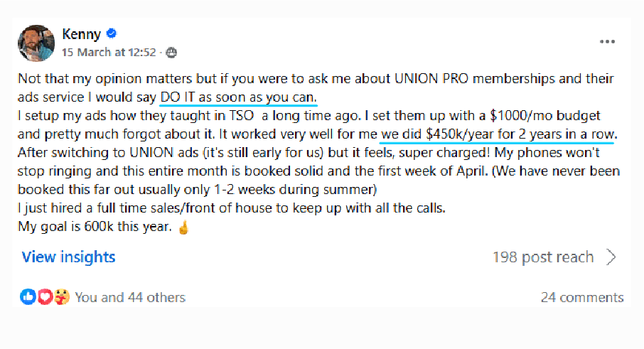Click the Care hug reaction icon
The image size is (644, 349).
(62, 297)
